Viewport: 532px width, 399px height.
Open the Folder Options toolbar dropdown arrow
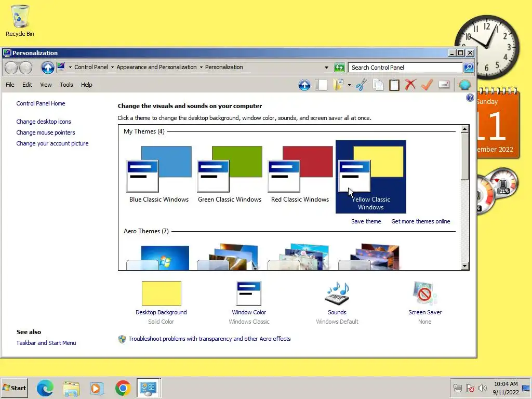pos(349,85)
